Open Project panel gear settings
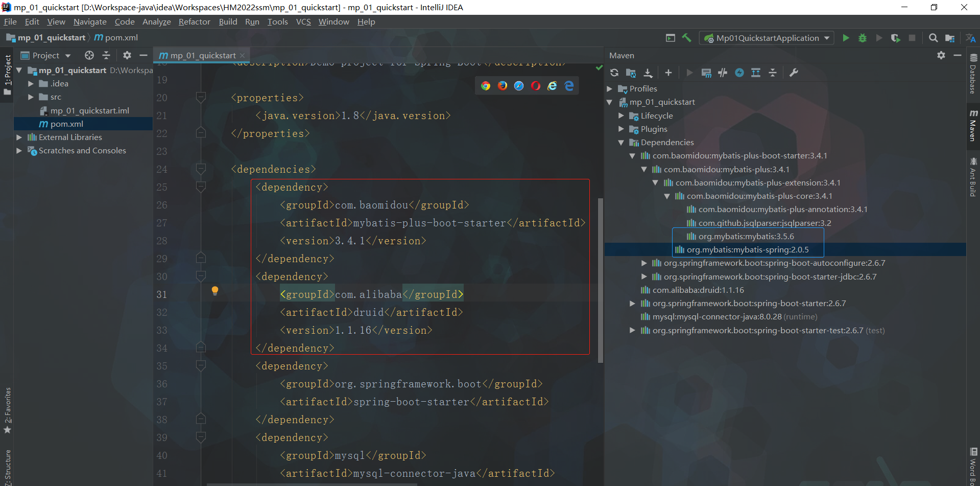This screenshot has height=486, width=980. tap(127, 55)
